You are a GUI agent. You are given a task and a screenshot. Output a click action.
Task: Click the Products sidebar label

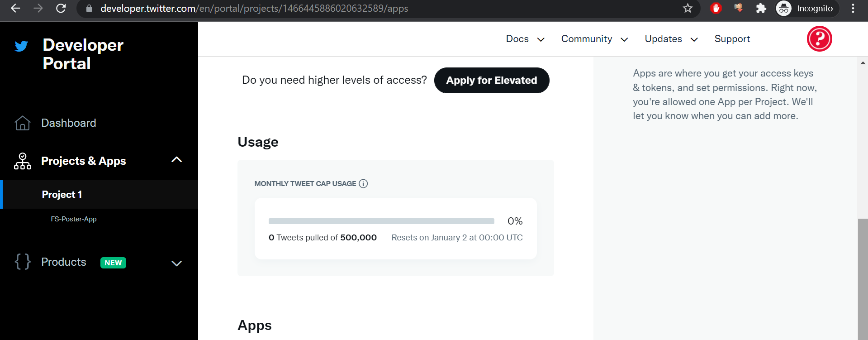(x=64, y=262)
